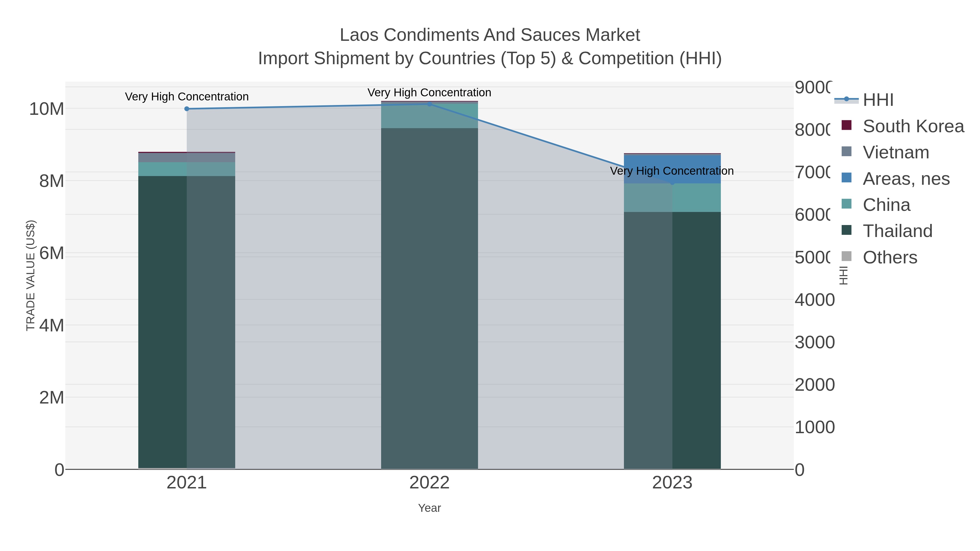Click the Laos Condiments And Sauces Market title
The width and height of the screenshot is (980, 551).
click(x=490, y=35)
